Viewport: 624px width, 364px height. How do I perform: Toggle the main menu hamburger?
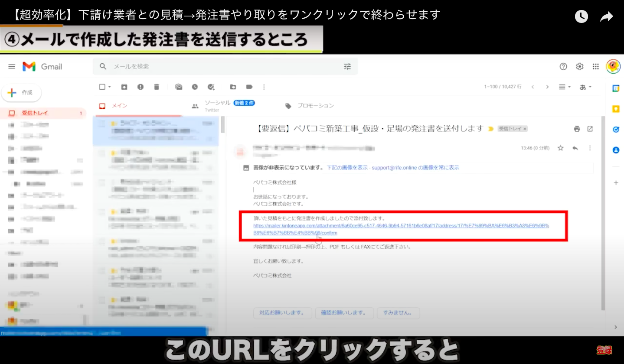pyautogui.click(x=12, y=66)
